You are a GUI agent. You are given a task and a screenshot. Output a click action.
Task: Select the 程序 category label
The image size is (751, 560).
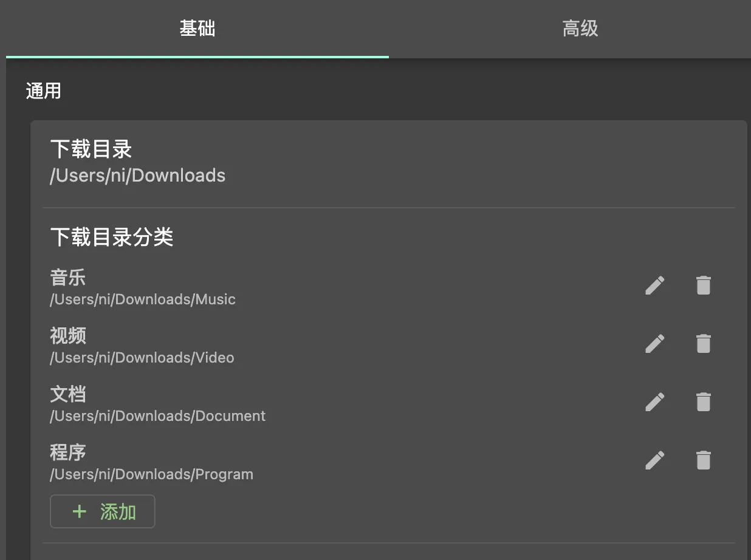click(67, 452)
